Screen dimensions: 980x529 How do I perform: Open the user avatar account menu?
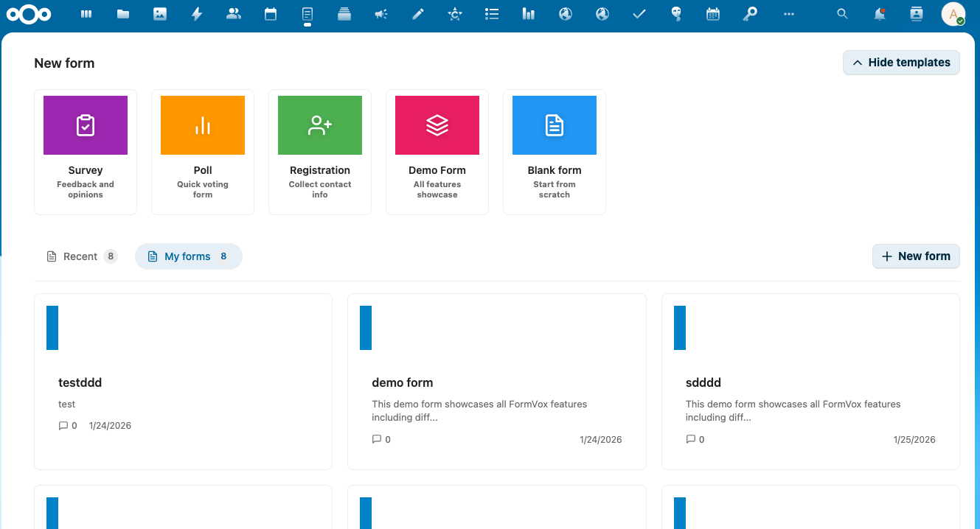pos(953,14)
